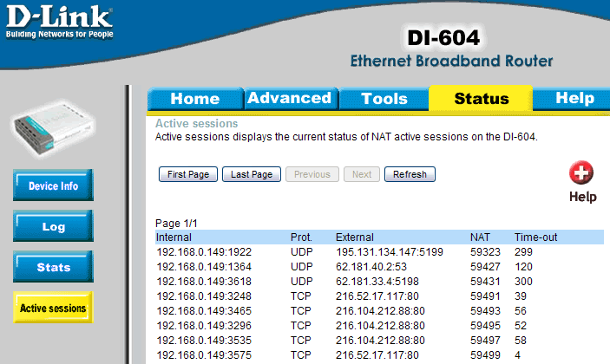Image resolution: width=610 pixels, height=364 pixels.
Task: Go to First Page of sessions
Action: tap(188, 174)
